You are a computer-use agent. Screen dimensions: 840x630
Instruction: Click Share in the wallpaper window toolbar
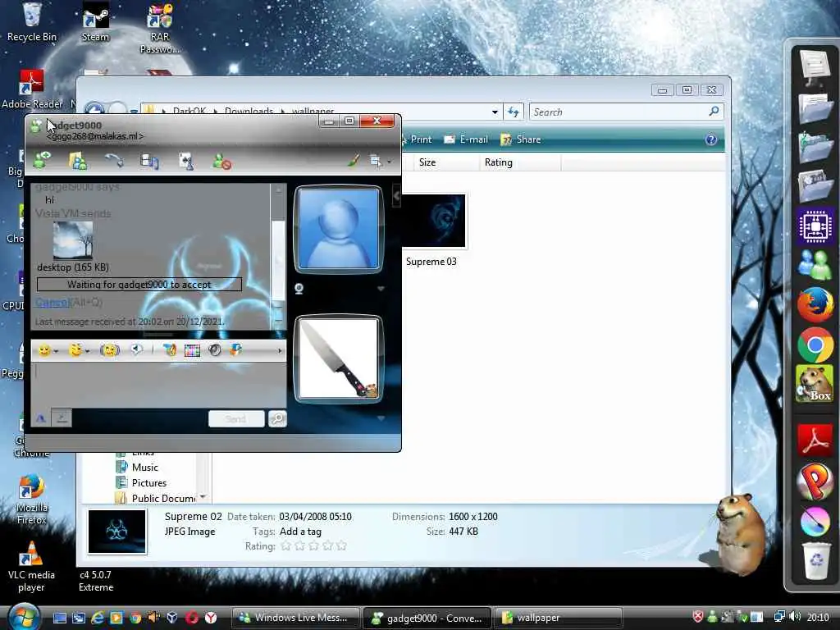(521, 139)
